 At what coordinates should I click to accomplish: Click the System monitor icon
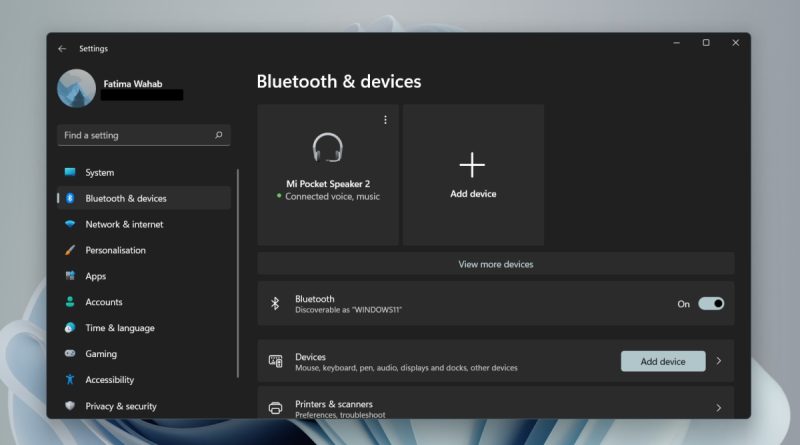coord(70,172)
